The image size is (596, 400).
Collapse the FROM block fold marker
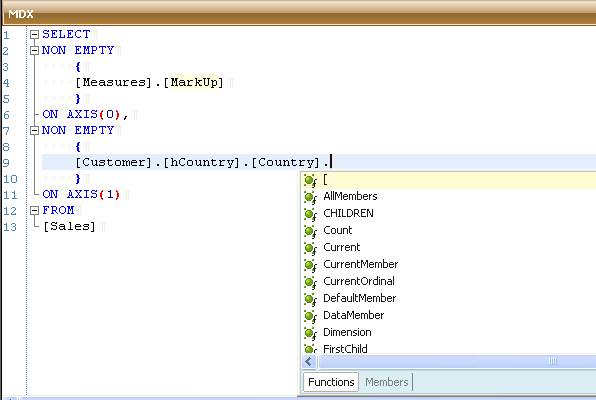[35, 210]
